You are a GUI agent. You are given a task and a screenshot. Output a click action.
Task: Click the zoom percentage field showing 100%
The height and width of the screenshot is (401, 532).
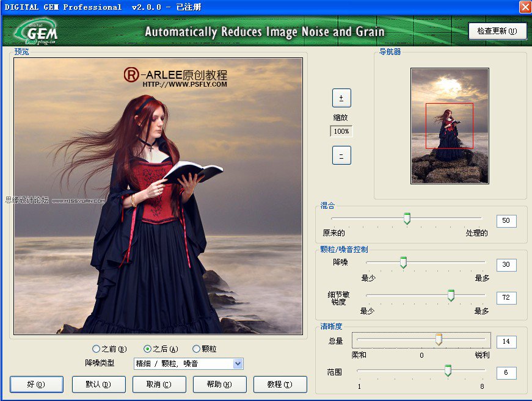point(341,131)
